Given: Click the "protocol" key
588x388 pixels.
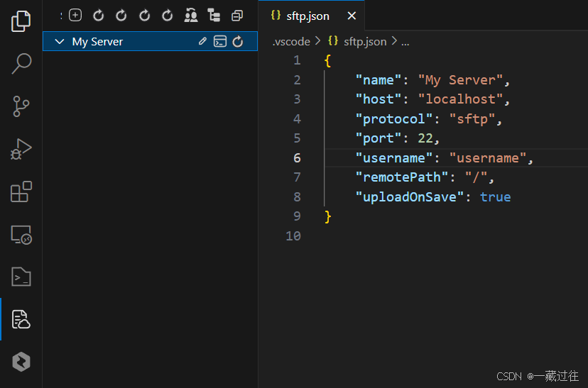Looking at the screenshot, I should [394, 119].
